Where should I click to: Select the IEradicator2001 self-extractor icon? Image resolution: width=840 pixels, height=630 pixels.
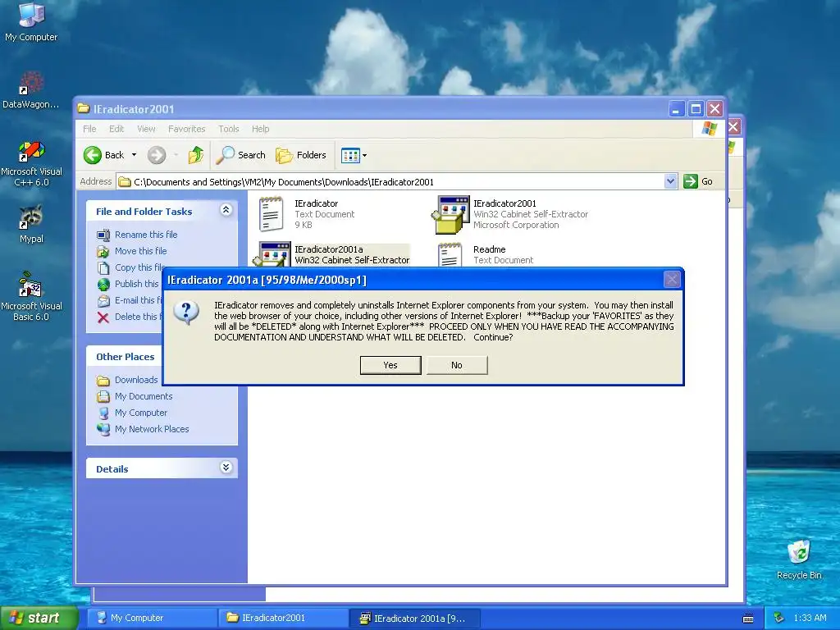point(450,214)
